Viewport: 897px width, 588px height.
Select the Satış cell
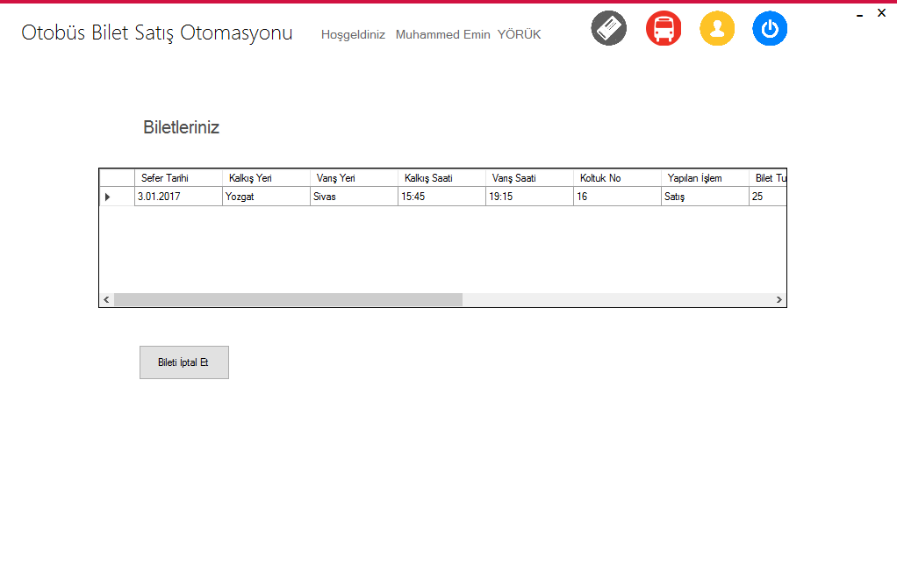point(705,197)
